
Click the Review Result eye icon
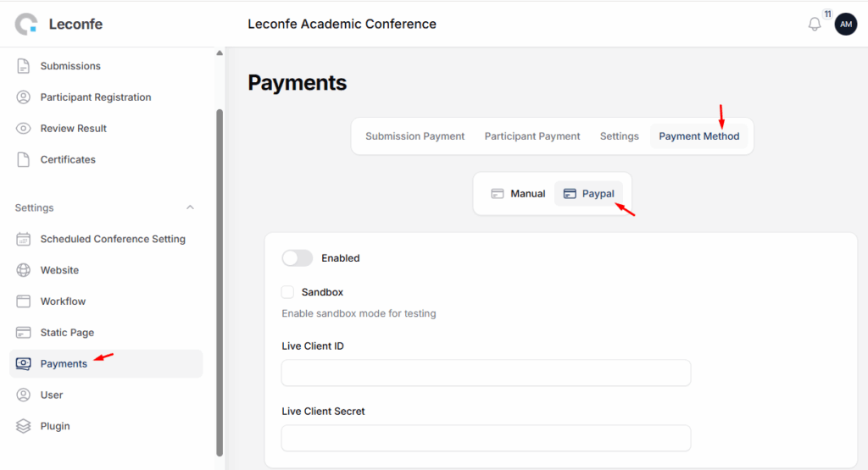[24, 129]
